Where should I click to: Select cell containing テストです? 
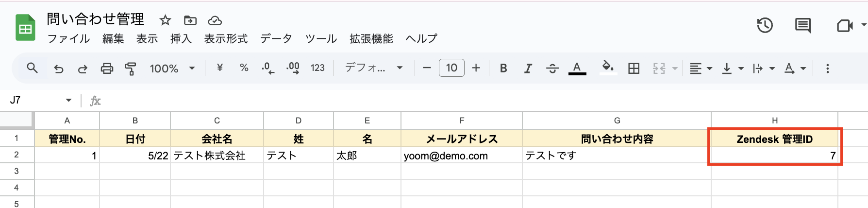pos(617,156)
